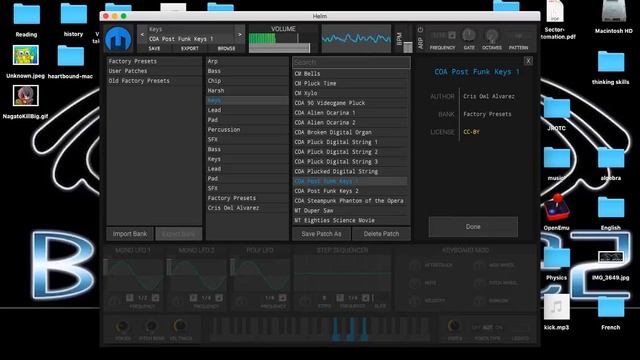Select Factory Presets in the category list
The width and height of the screenshot is (640, 360).
click(x=247, y=198)
